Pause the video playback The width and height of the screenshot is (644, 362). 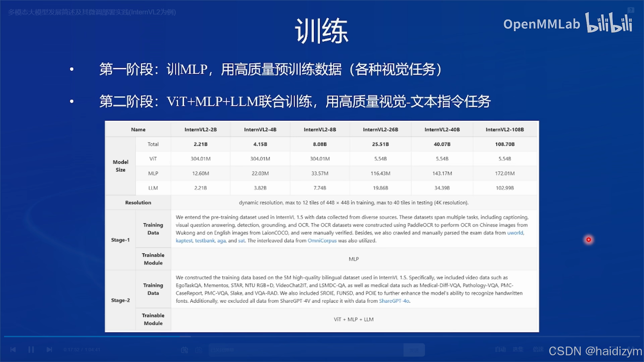[x=31, y=349]
